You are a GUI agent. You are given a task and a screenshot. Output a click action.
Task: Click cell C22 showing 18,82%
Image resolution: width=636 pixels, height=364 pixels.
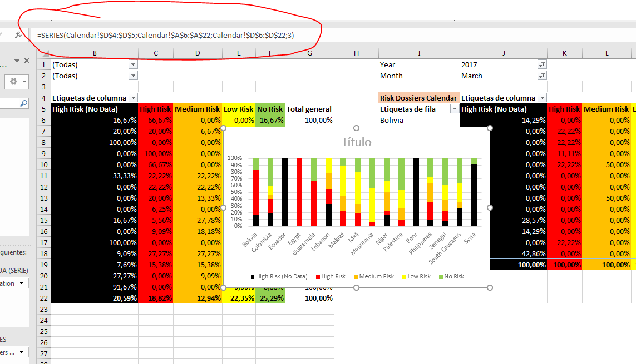pyautogui.click(x=156, y=298)
